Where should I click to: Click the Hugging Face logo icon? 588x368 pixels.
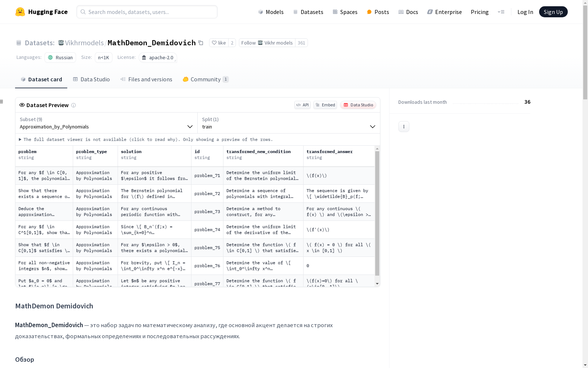click(x=20, y=12)
